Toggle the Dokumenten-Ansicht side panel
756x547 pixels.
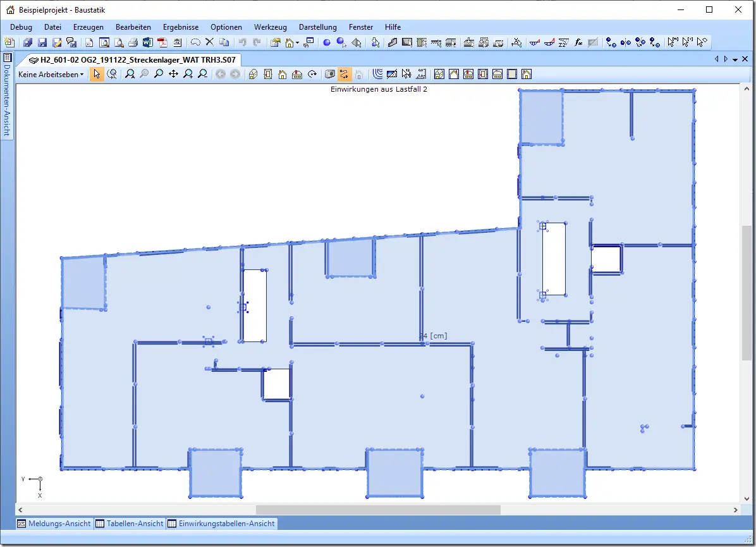click(7, 95)
